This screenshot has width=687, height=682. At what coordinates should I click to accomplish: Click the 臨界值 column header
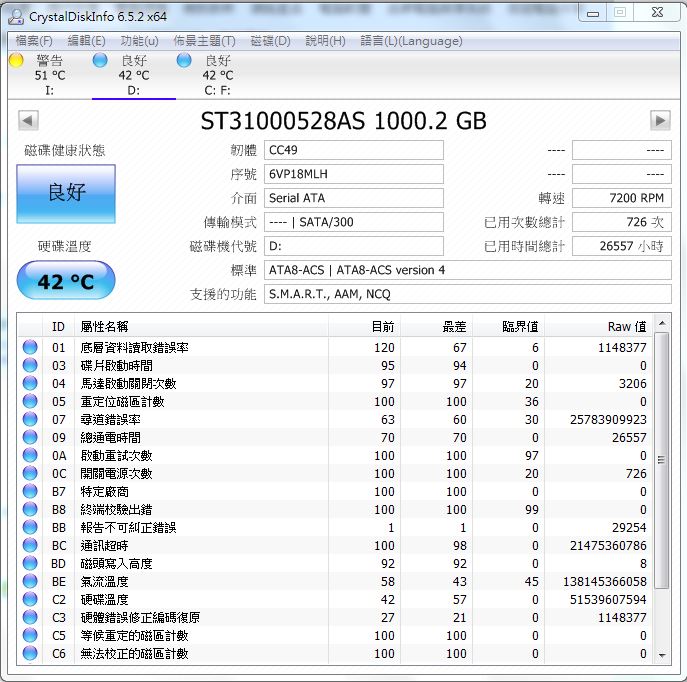click(x=508, y=326)
